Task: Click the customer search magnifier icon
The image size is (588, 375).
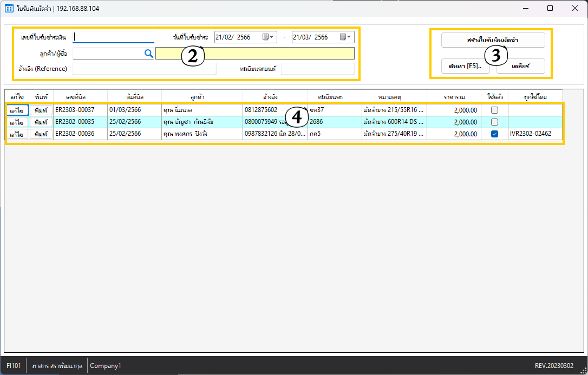Action: tap(148, 53)
